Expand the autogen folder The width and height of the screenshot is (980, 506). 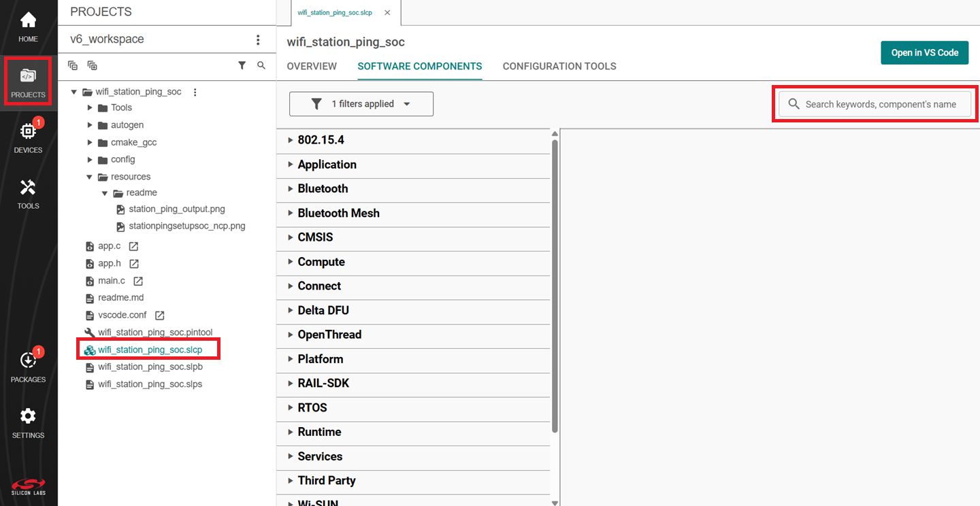coord(89,125)
